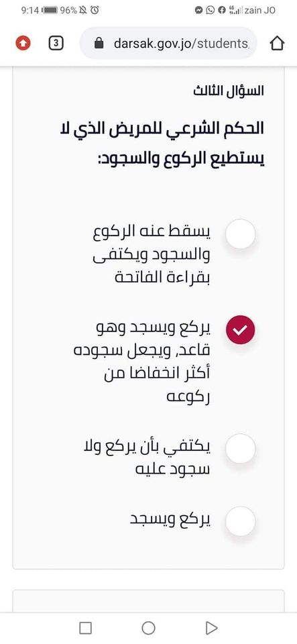Tap the السؤال الثالث heading

click(x=229, y=91)
